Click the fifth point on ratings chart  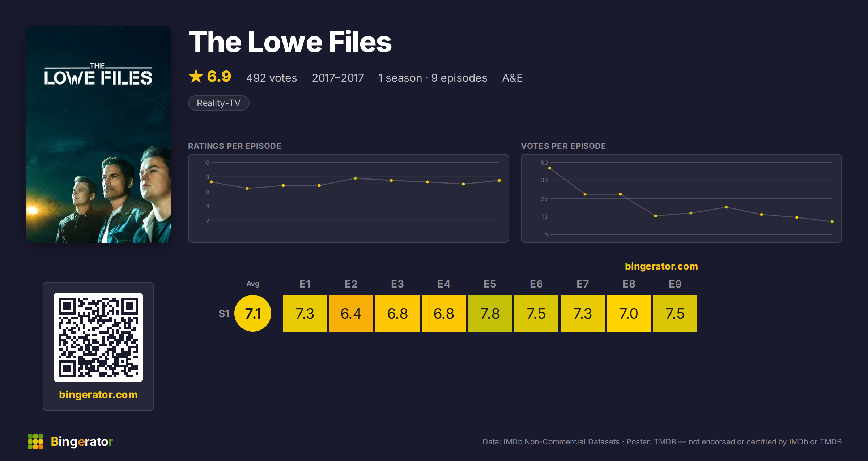pos(355,178)
